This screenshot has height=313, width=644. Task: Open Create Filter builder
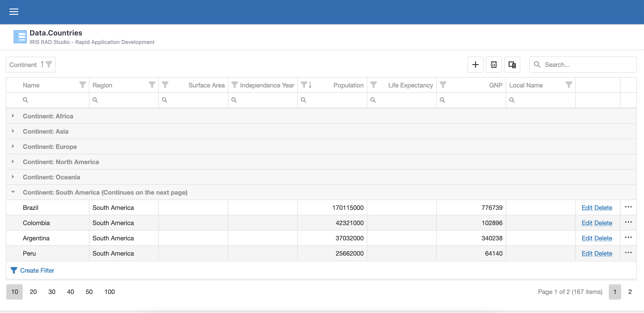[37, 270]
